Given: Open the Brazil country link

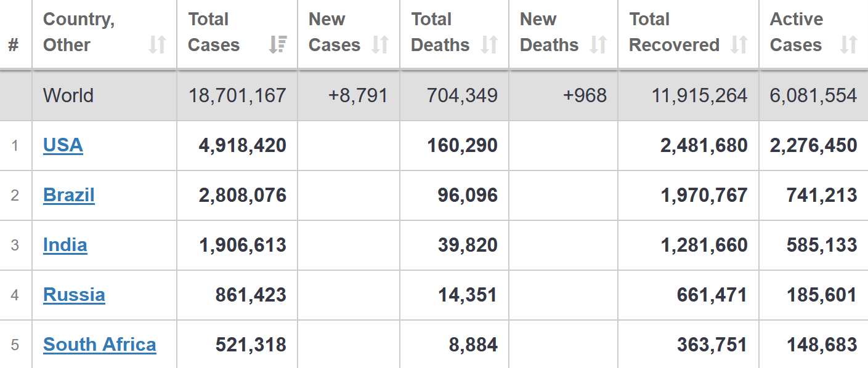Looking at the screenshot, I should [69, 195].
